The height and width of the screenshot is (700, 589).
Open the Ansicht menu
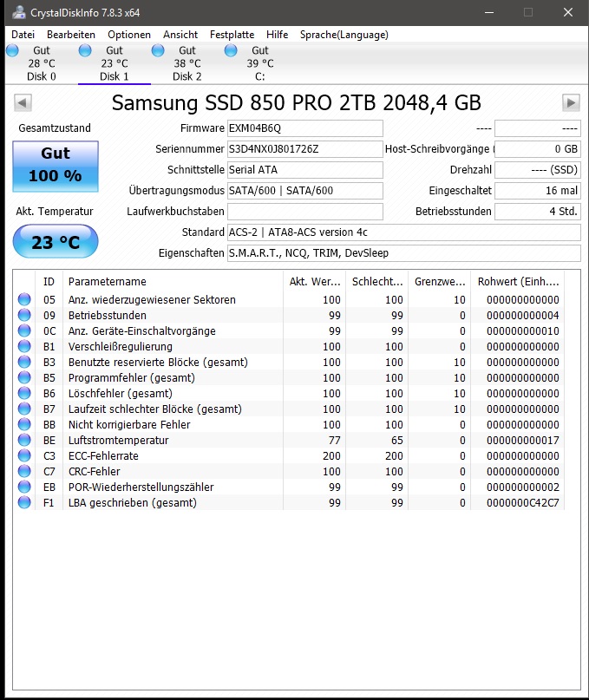(x=180, y=35)
